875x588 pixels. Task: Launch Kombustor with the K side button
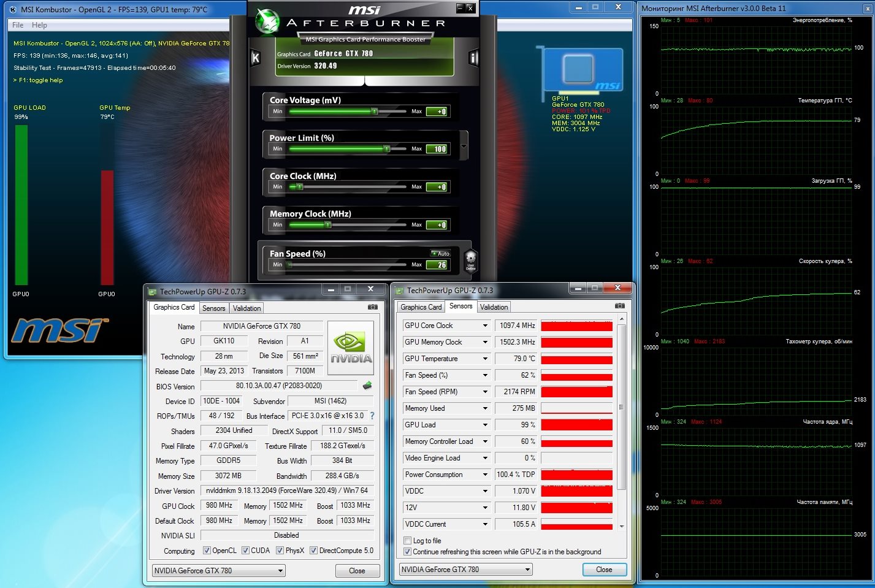(x=256, y=58)
